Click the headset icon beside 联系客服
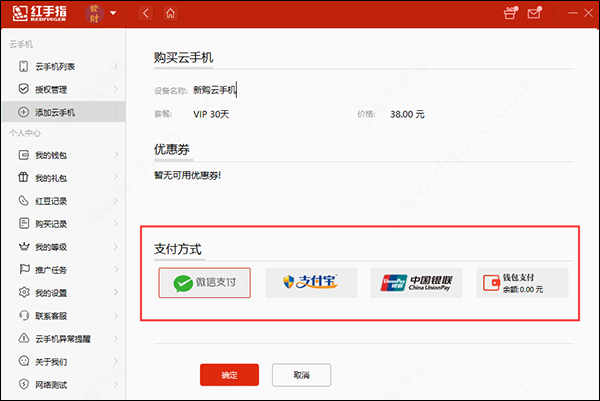600x401 pixels. point(24,315)
